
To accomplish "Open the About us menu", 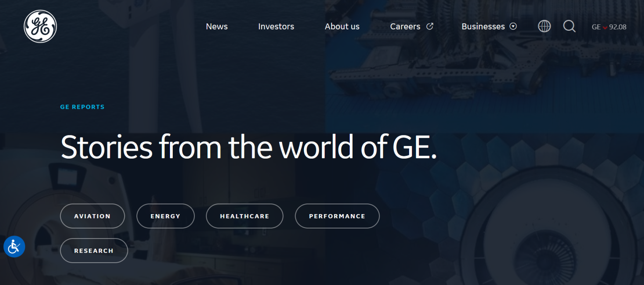I will [x=342, y=27].
